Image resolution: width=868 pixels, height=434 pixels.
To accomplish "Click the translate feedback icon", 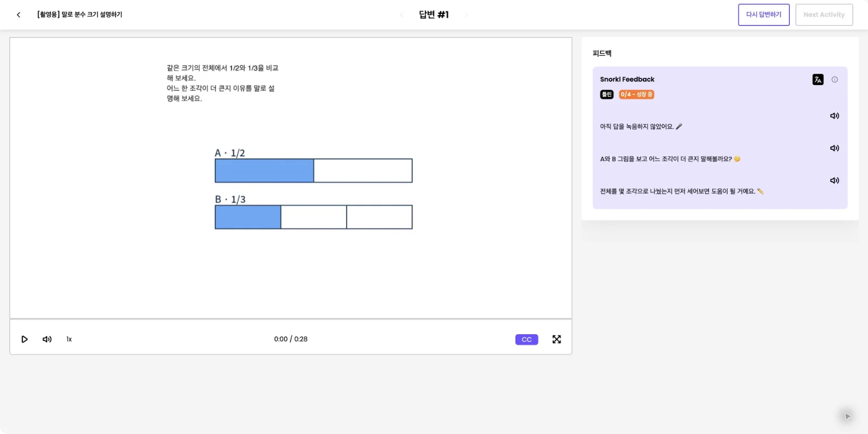I will (x=818, y=80).
